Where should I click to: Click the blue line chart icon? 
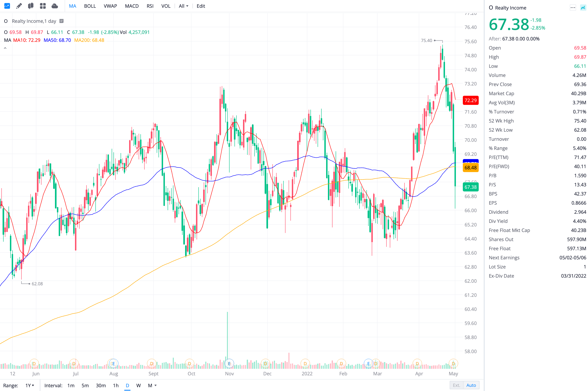pos(7,6)
